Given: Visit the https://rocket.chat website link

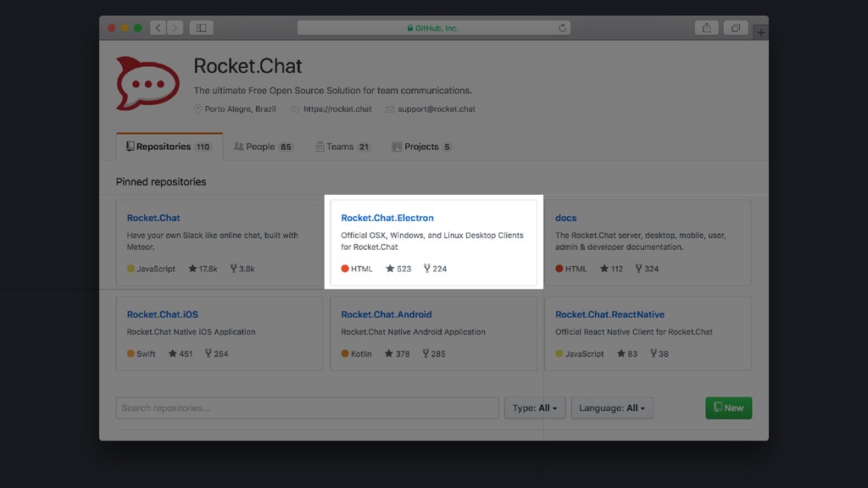Looking at the screenshot, I should (337, 109).
